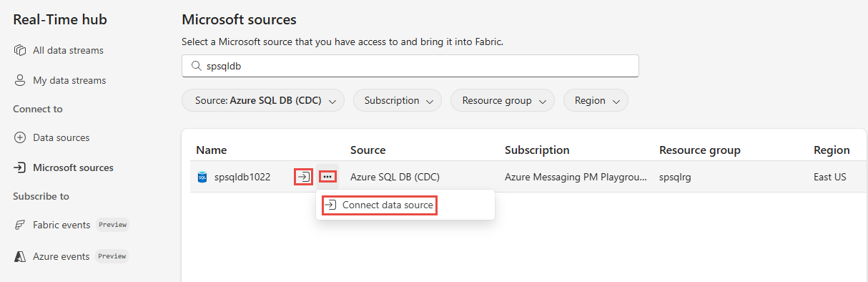Open Fabric events section
868x282 pixels.
(x=61, y=225)
